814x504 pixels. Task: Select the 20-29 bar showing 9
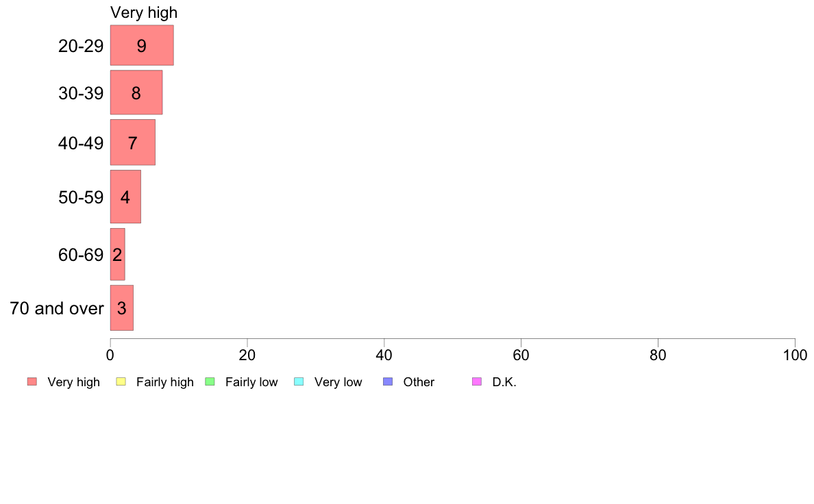142,46
